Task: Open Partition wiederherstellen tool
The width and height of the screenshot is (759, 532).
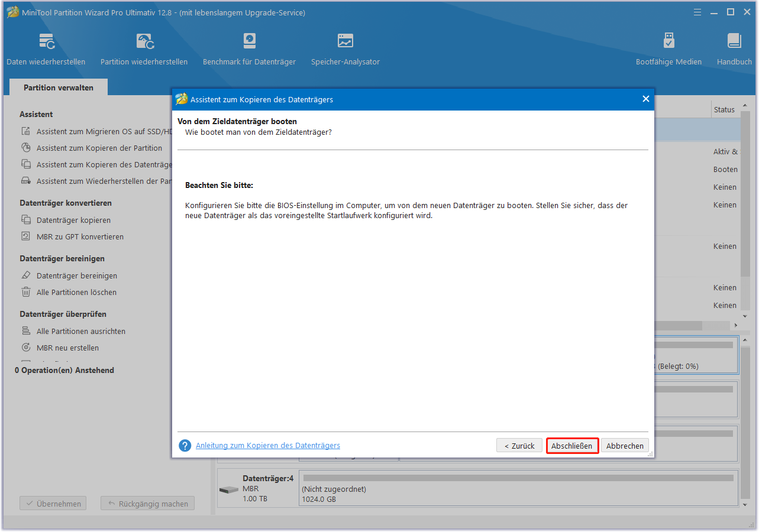Action: [x=144, y=50]
